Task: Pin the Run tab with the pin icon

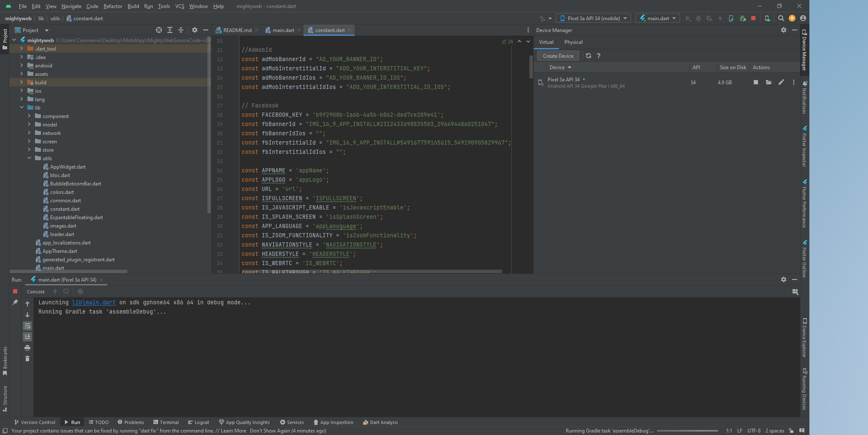Action: [x=15, y=302]
